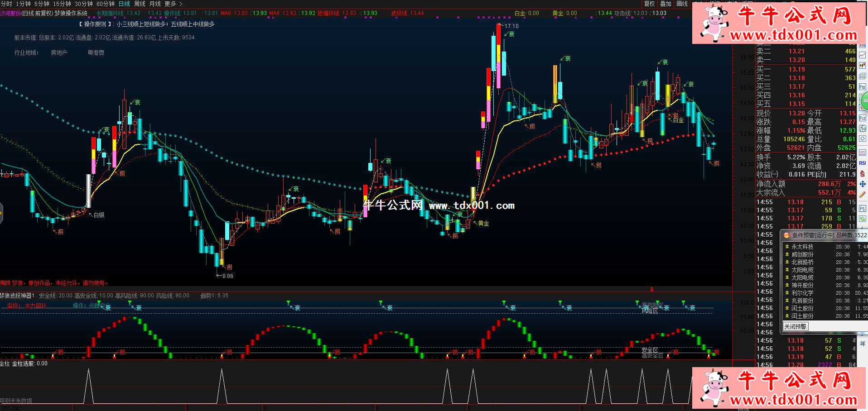Switch to the 分时 intraday tab
Screen dimensions: 868x411
tap(6, 4)
